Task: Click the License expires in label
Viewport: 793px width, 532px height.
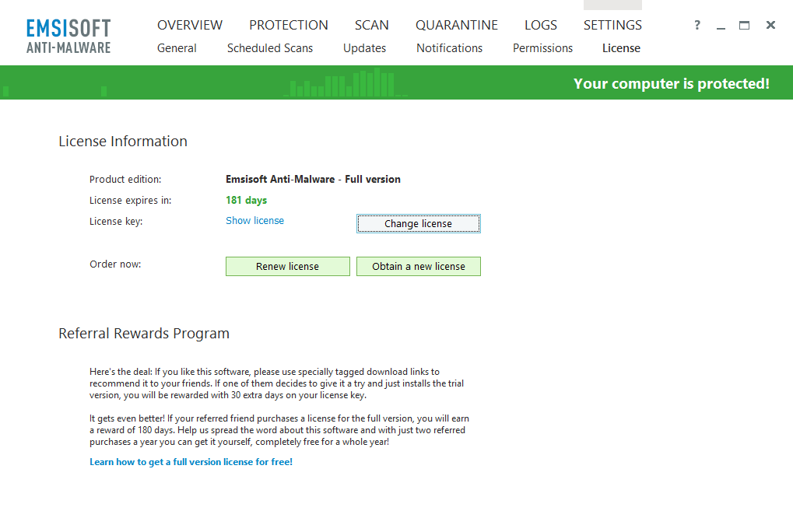Action: coord(131,201)
